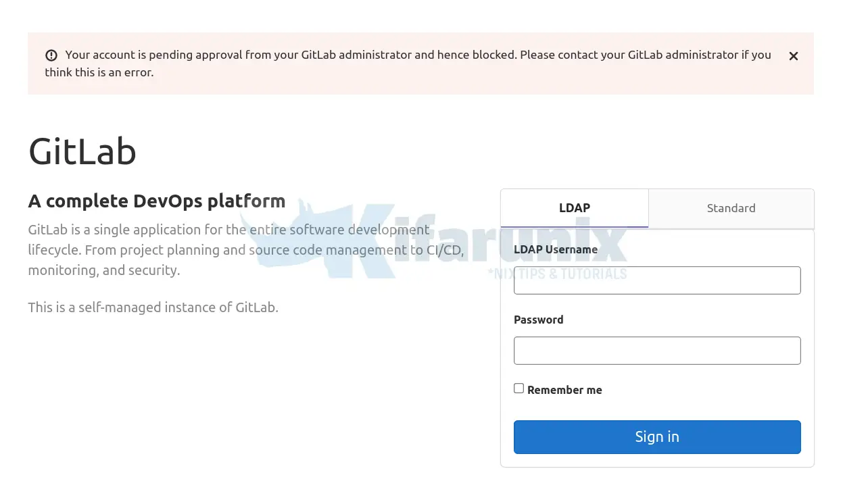Click the Remember me label text
The image size is (868, 477).
tap(564, 390)
